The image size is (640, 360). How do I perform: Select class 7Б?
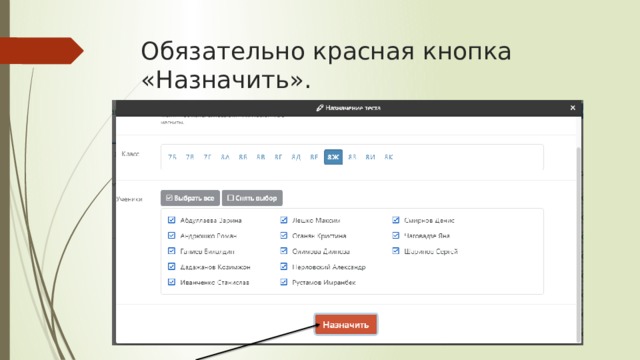tap(172, 157)
